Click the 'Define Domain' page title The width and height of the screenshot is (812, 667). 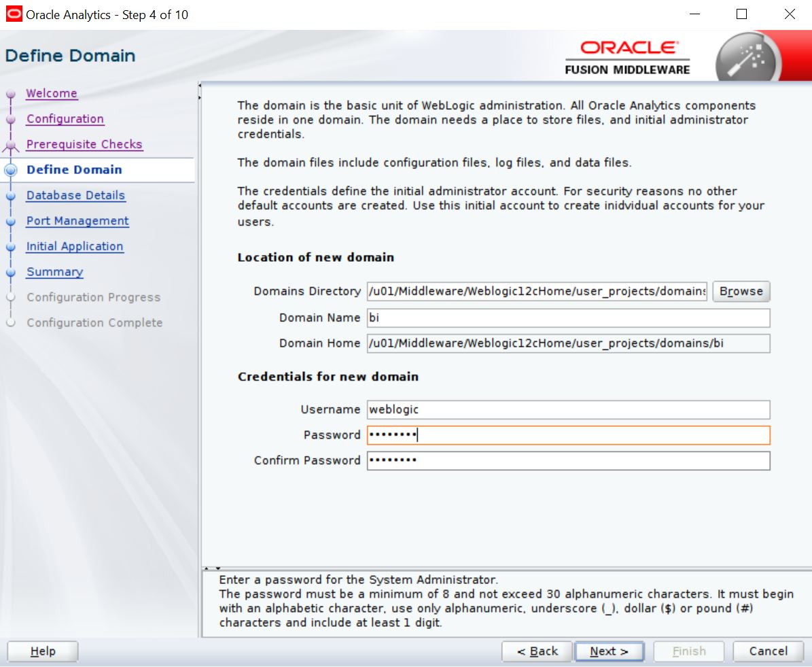tap(71, 56)
